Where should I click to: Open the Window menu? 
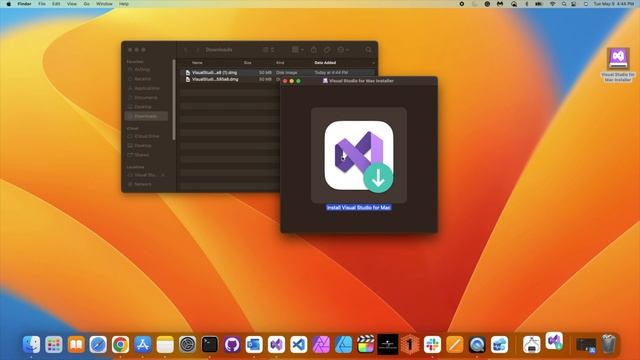click(x=104, y=4)
